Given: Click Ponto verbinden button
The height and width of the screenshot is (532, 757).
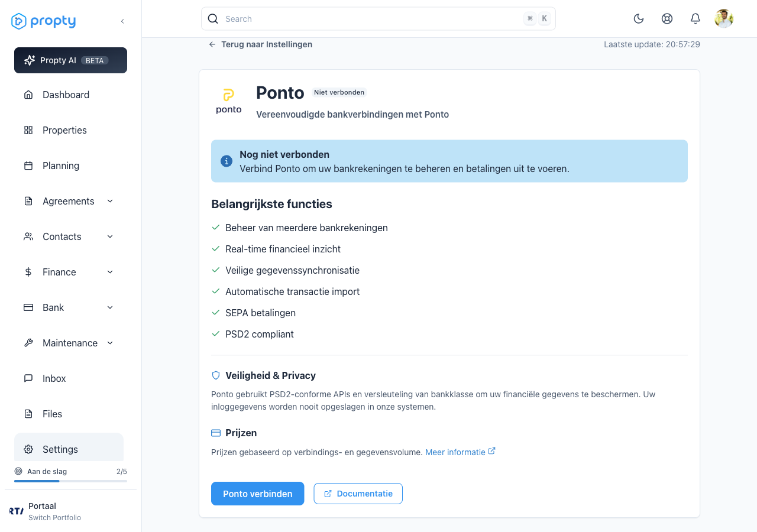Looking at the screenshot, I should point(258,494).
